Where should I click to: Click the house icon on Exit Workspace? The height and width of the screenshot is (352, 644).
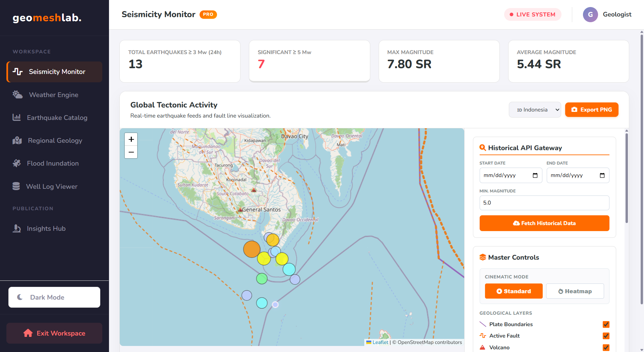click(x=28, y=333)
